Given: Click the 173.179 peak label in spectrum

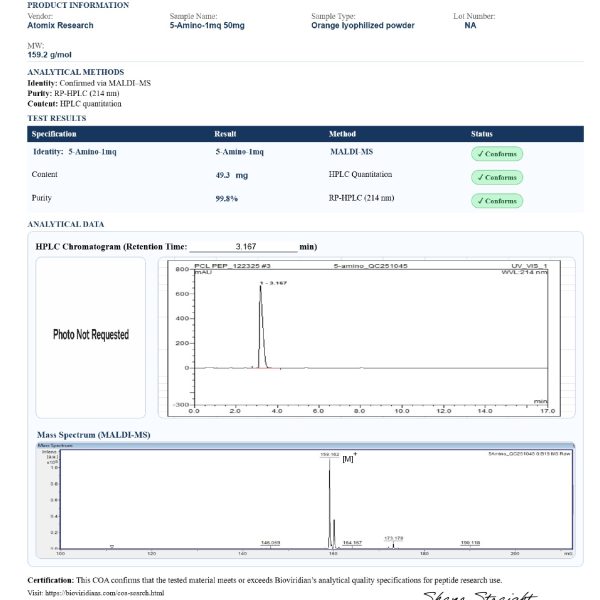Looking at the screenshot, I should click(393, 538).
